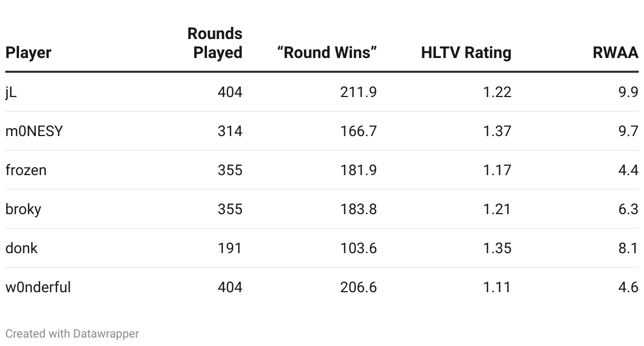The height and width of the screenshot is (346, 644).
Task: Select jL's 9.9 RWAA value
Action: tap(628, 92)
